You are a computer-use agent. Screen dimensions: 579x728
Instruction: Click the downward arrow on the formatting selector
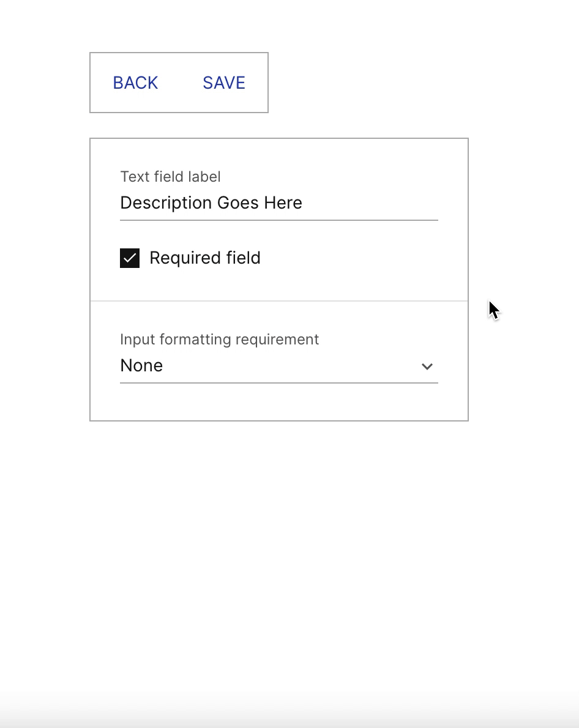[427, 366]
